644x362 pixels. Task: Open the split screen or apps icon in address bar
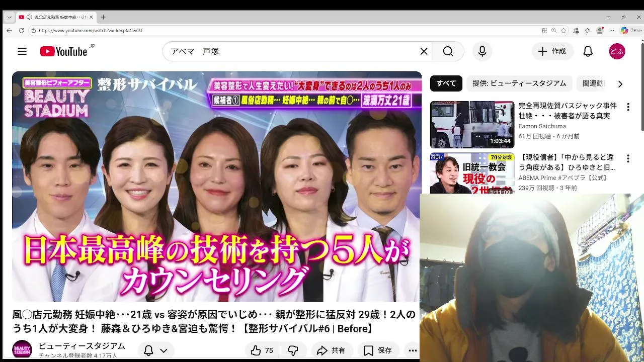[544, 30]
